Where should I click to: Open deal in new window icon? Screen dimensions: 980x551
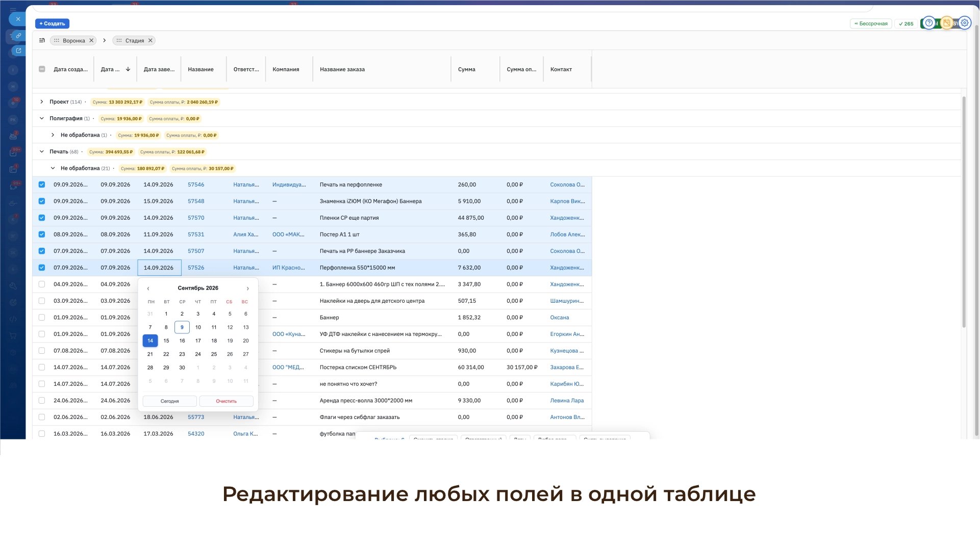point(18,50)
